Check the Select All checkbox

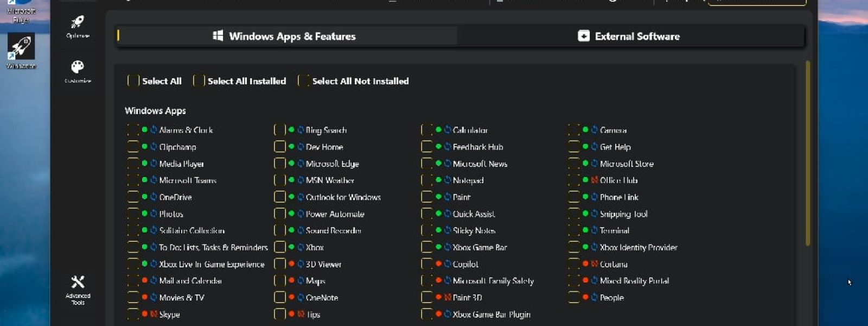133,81
